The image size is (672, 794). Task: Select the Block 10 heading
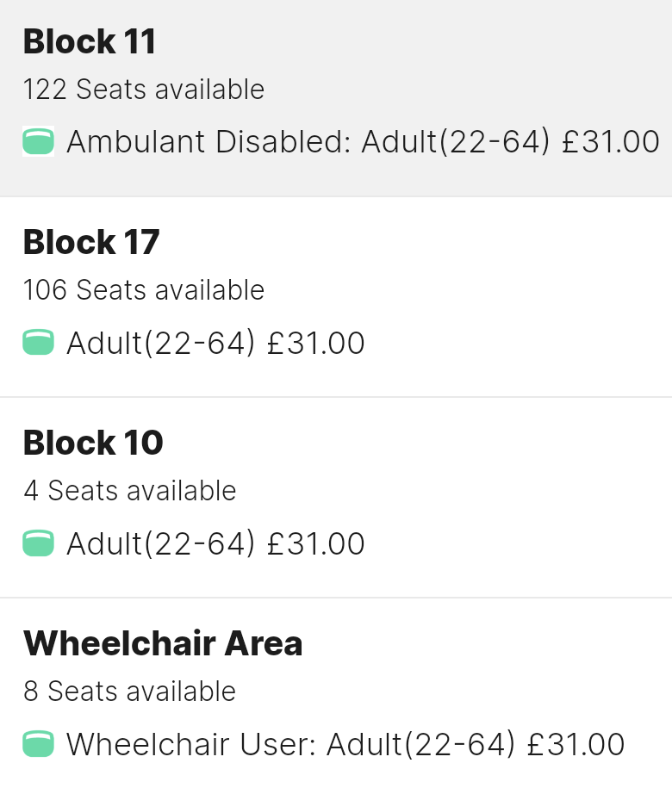click(x=93, y=443)
